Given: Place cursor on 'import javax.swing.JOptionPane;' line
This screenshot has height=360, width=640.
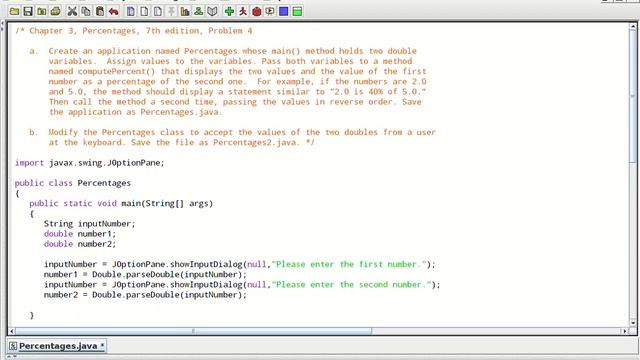Looking at the screenshot, I should coord(89,163).
